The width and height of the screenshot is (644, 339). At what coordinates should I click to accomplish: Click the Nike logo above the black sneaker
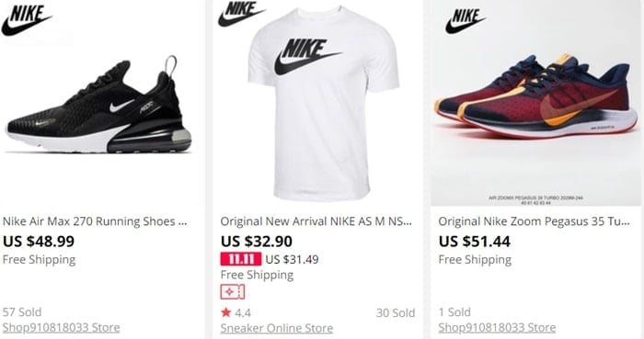pos(26,20)
